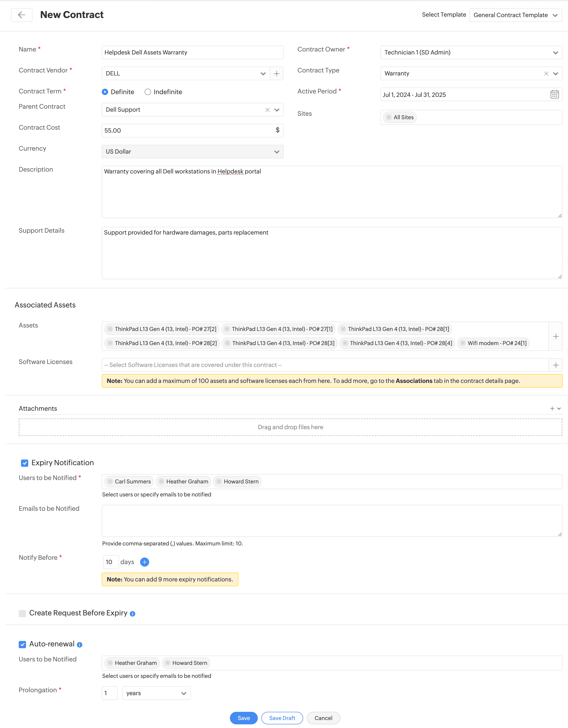Enable Create Request Before Expiry

[22, 613]
